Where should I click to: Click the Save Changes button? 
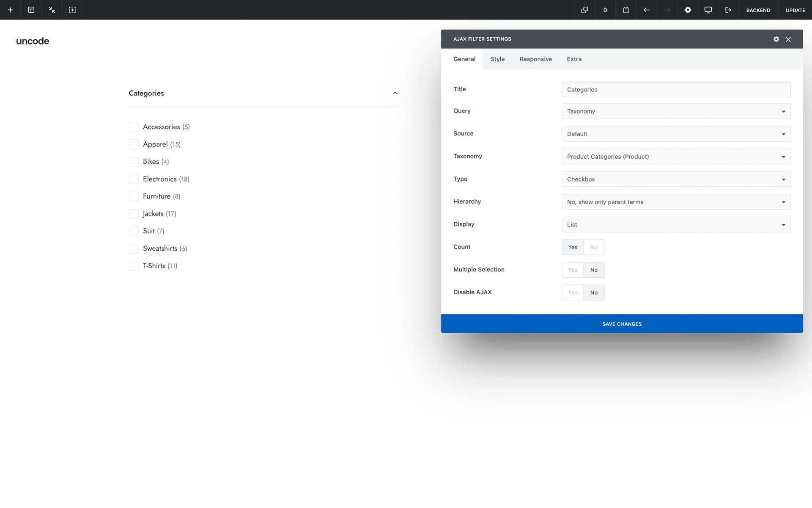(x=622, y=324)
